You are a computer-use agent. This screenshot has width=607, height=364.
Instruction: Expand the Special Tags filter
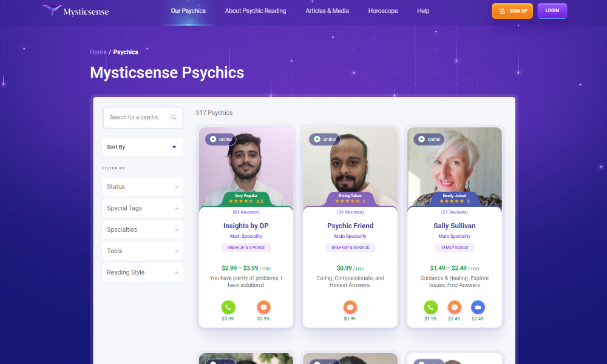[x=143, y=208]
